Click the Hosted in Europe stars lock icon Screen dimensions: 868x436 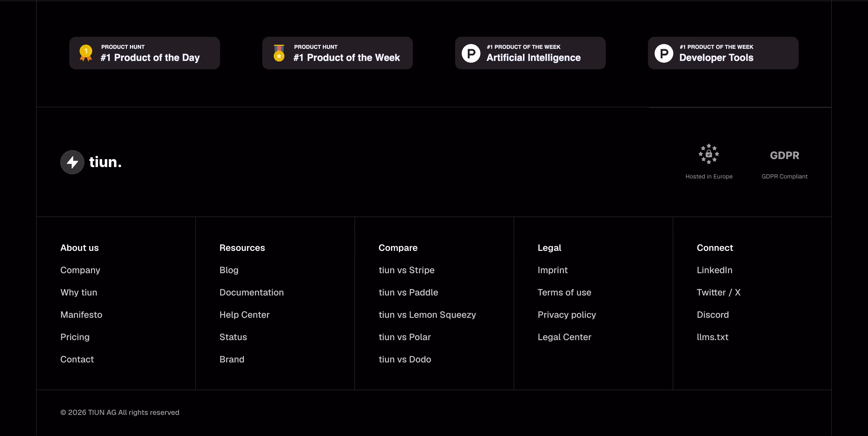(x=709, y=154)
